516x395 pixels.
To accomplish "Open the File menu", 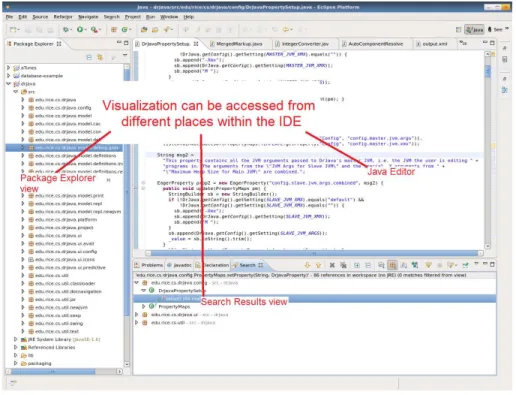I will (9, 17).
